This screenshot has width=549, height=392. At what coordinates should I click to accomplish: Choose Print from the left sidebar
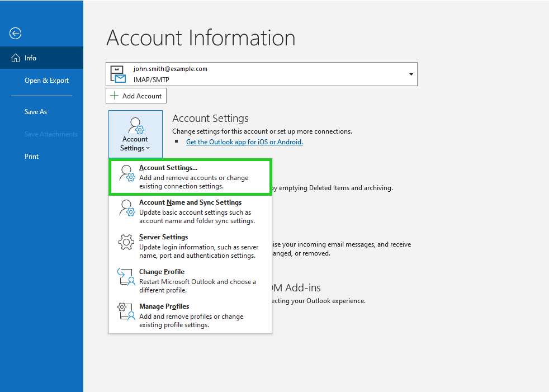pos(32,157)
